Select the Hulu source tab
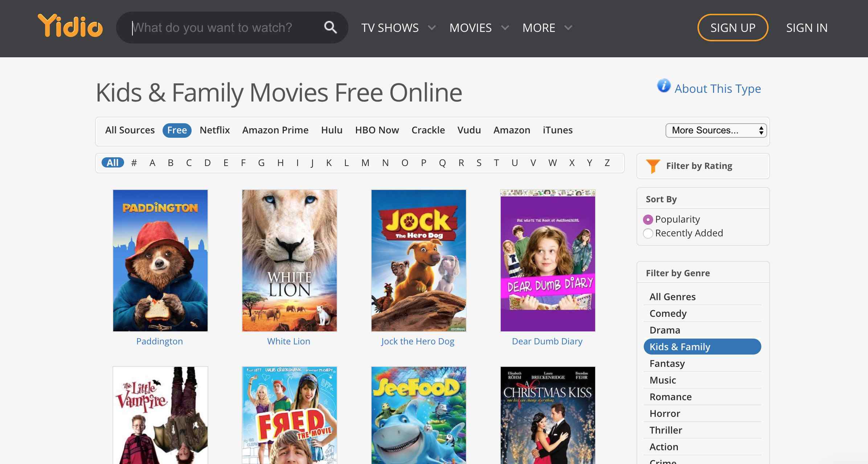 coord(332,130)
